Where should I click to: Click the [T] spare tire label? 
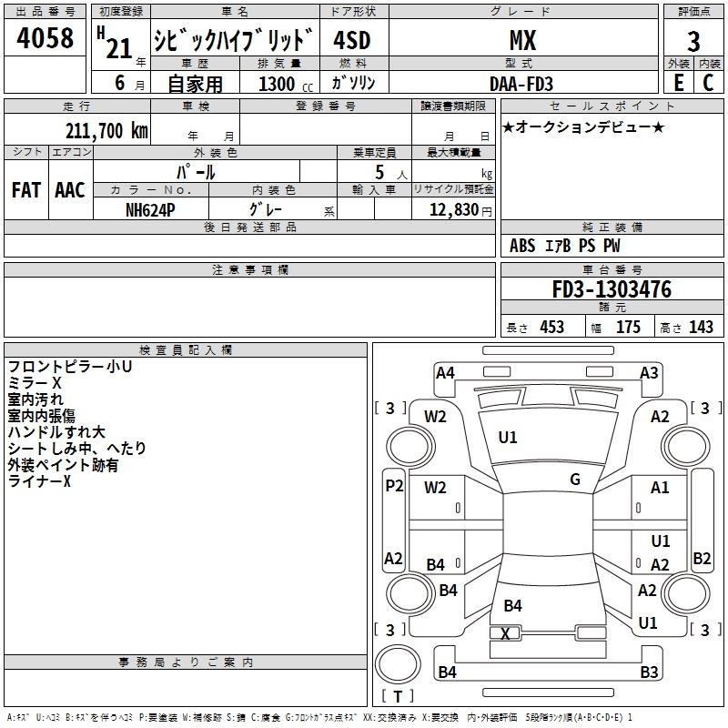[398, 697]
